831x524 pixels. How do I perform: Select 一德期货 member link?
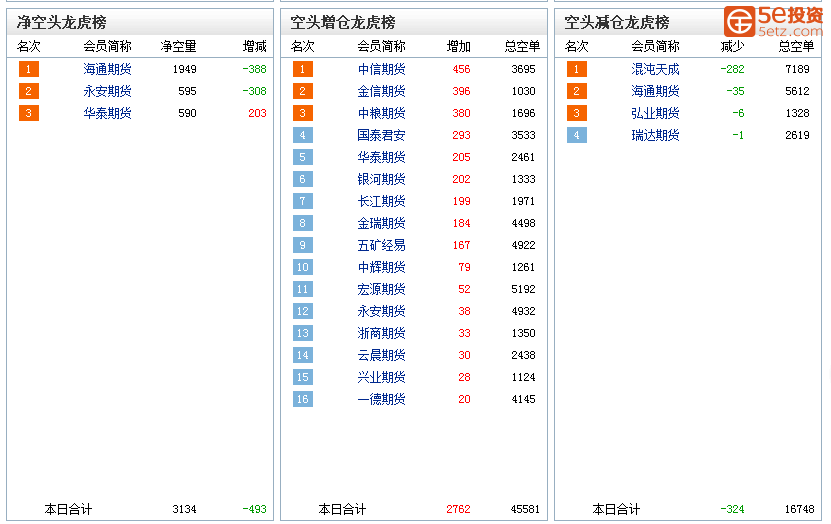click(381, 399)
